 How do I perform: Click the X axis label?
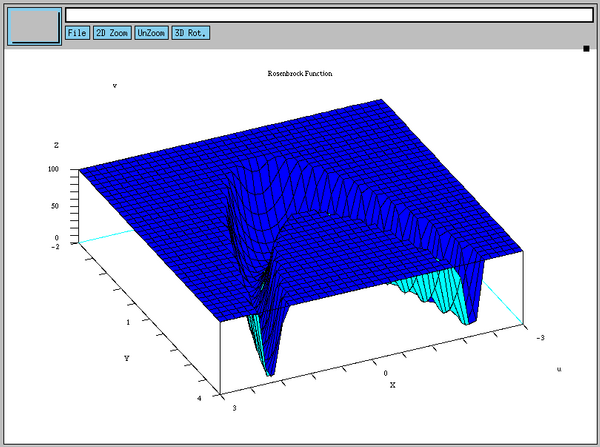coord(392,384)
